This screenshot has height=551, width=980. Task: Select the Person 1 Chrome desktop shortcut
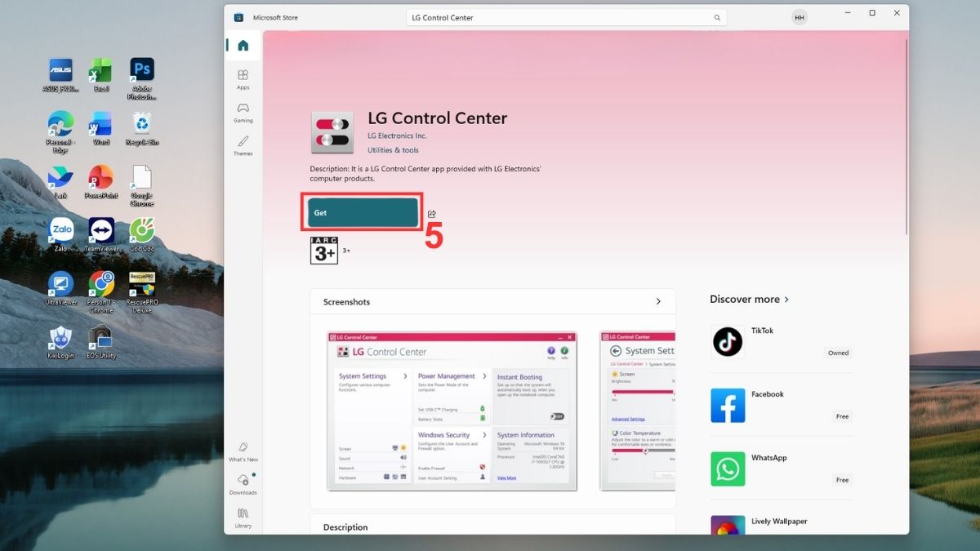coord(101,292)
